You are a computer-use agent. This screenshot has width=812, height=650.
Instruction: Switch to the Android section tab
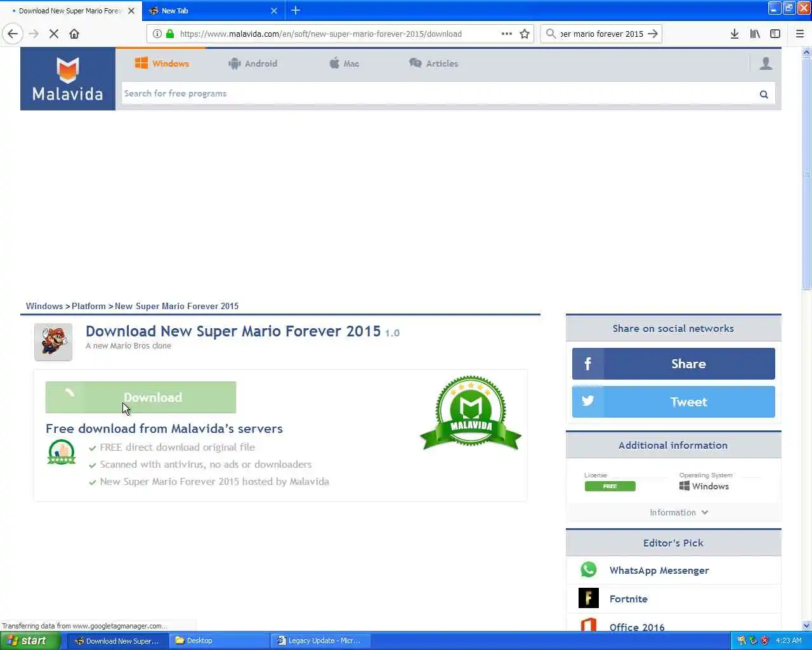click(x=252, y=63)
